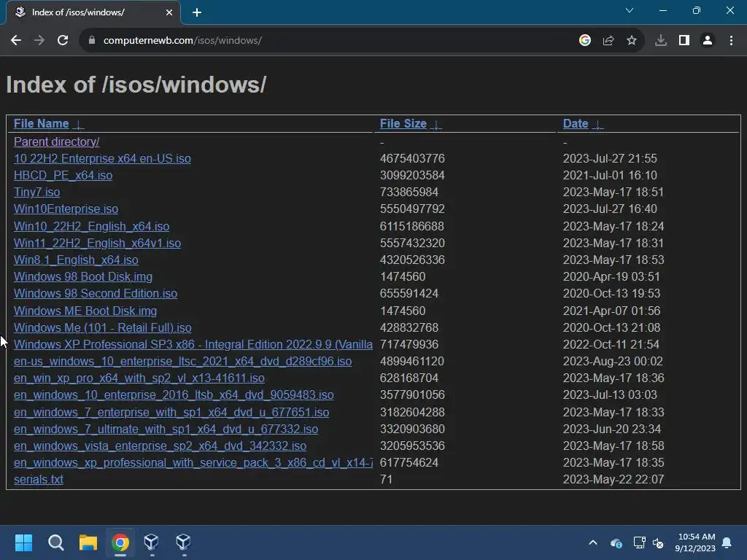Click the Win8.1_English_x64.iso link
The width and height of the screenshot is (747, 560).
tap(76, 260)
